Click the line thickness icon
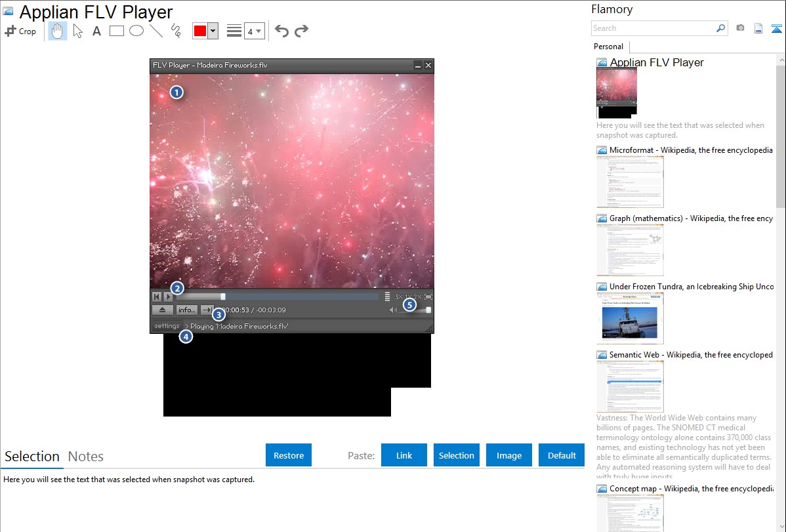Screen dimensions: 786x532 [x=234, y=31]
